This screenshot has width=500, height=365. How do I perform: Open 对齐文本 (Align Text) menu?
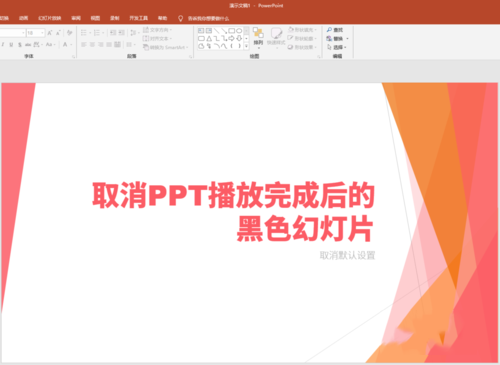pyautogui.click(x=157, y=39)
